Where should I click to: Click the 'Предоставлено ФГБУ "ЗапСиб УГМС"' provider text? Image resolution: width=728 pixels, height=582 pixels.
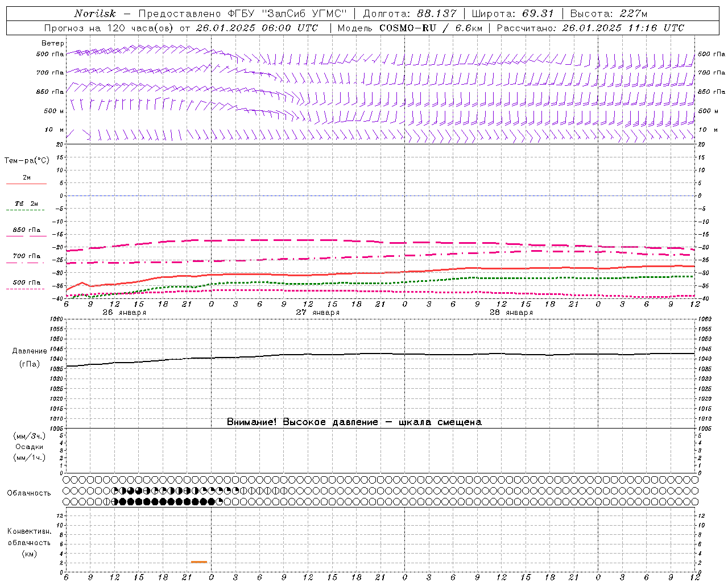point(242,14)
